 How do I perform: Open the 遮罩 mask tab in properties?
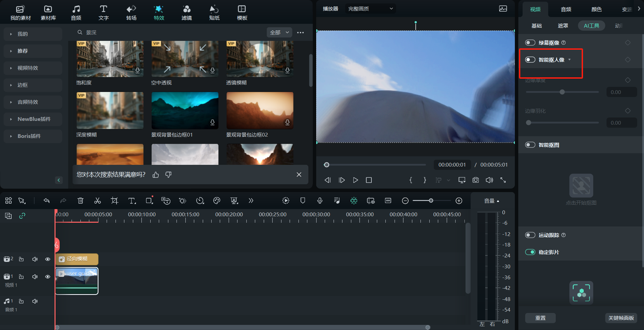point(563,26)
